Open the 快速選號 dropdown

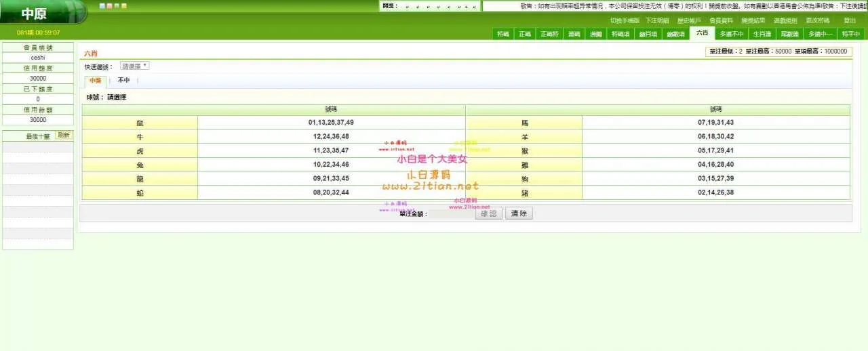[x=135, y=66]
